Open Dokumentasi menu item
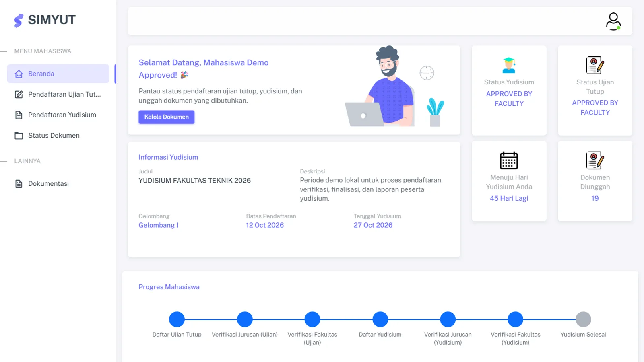Image resolution: width=644 pixels, height=362 pixels. click(58, 184)
